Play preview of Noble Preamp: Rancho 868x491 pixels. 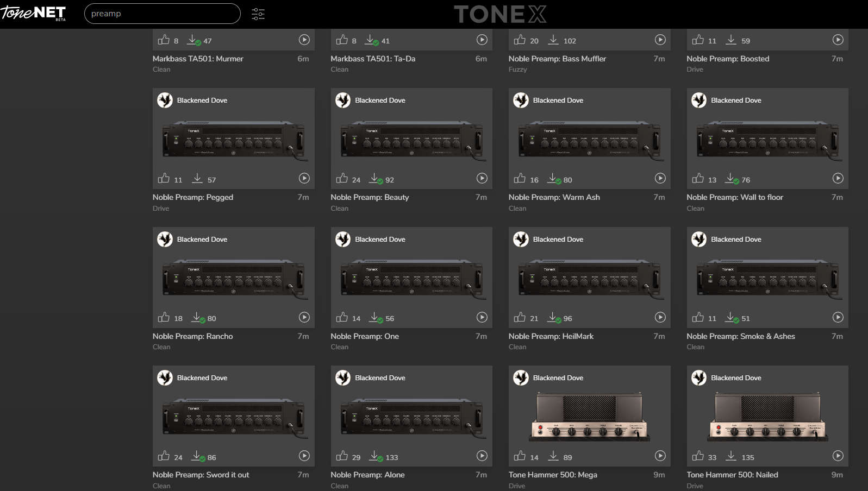pyautogui.click(x=304, y=317)
